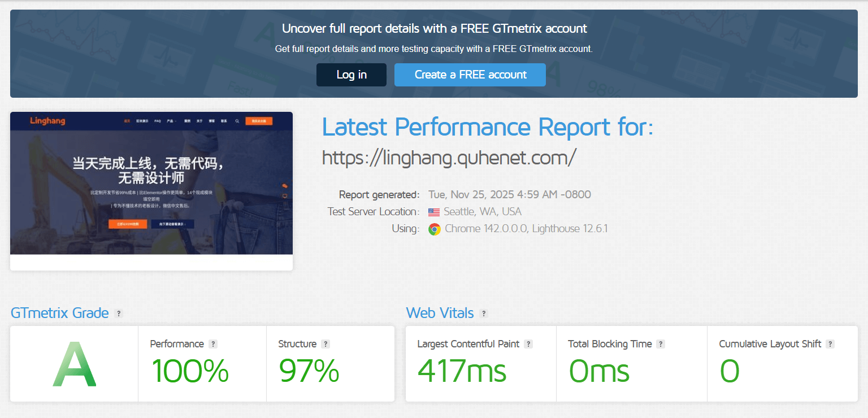
Task: Click the 0ms Total Blocking Time value
Action: (598, 371)
